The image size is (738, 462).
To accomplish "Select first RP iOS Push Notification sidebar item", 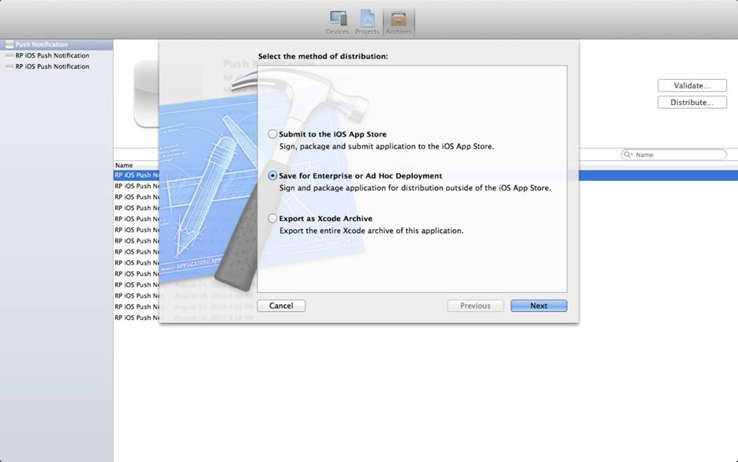I will pyautogui.click(x=52, y=56).
